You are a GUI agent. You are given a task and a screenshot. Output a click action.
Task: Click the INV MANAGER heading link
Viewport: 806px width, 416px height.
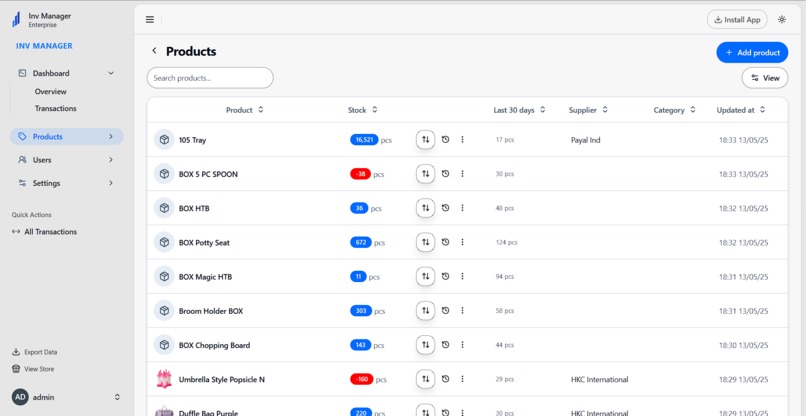coord(44,46)
